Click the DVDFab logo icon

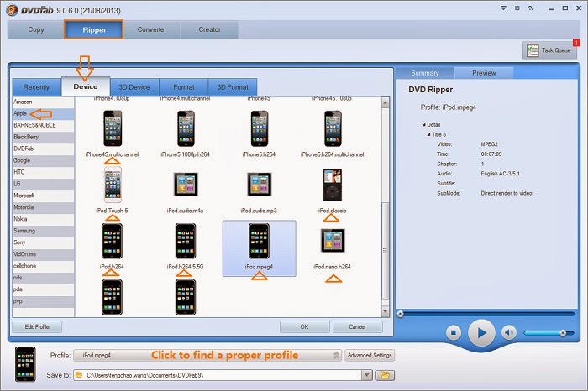point(12,10)
